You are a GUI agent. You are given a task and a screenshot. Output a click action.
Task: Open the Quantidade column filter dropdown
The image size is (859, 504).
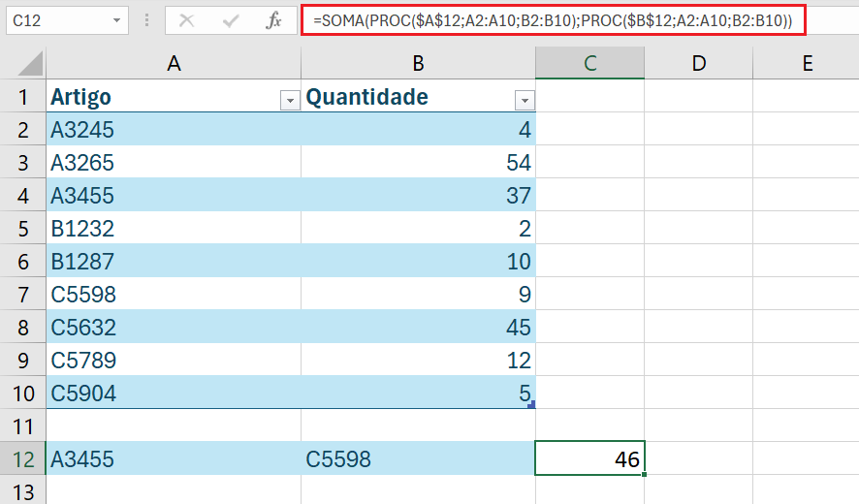[525, 100]
